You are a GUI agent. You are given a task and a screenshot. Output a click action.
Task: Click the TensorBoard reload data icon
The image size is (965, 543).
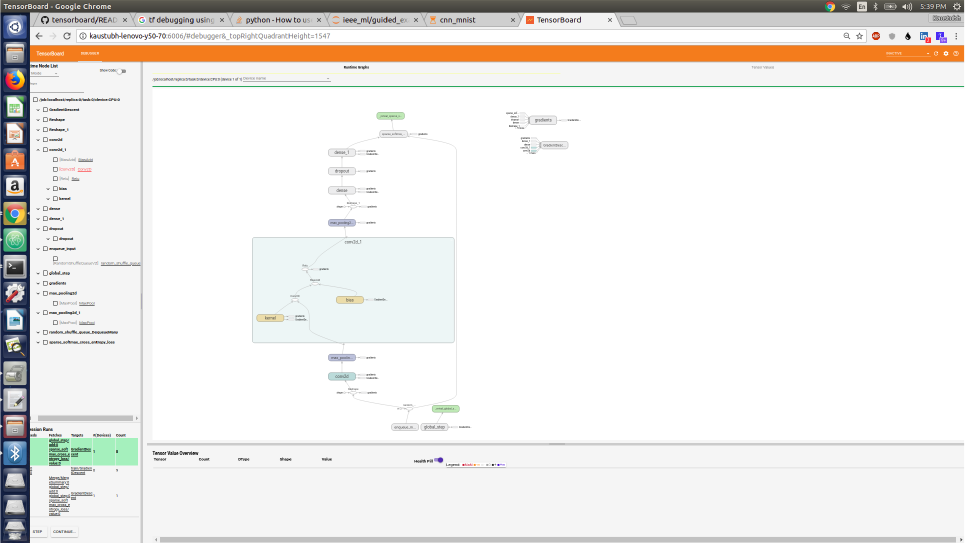pyautogui.click(x=936, y=54)
